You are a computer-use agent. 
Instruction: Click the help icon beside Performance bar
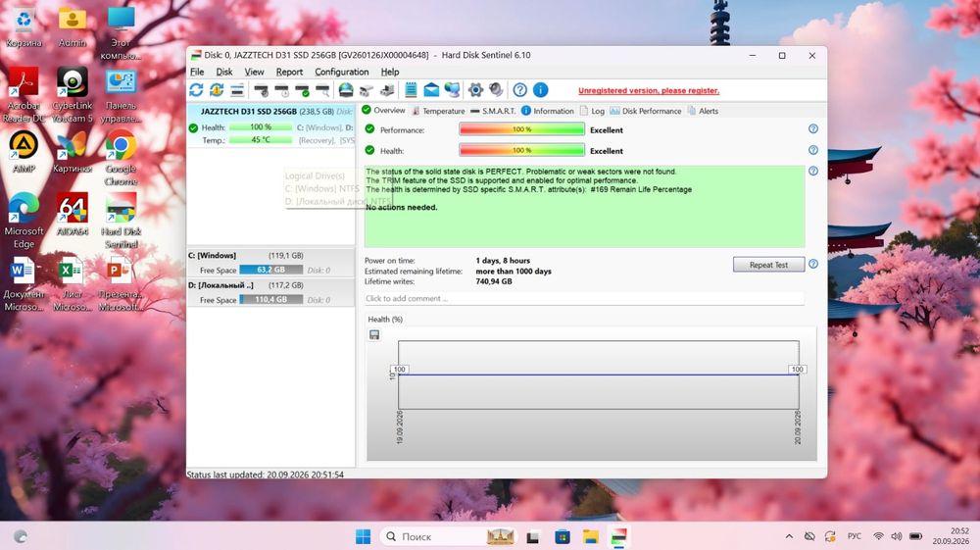pyautogui.click(x=813, y=128)
